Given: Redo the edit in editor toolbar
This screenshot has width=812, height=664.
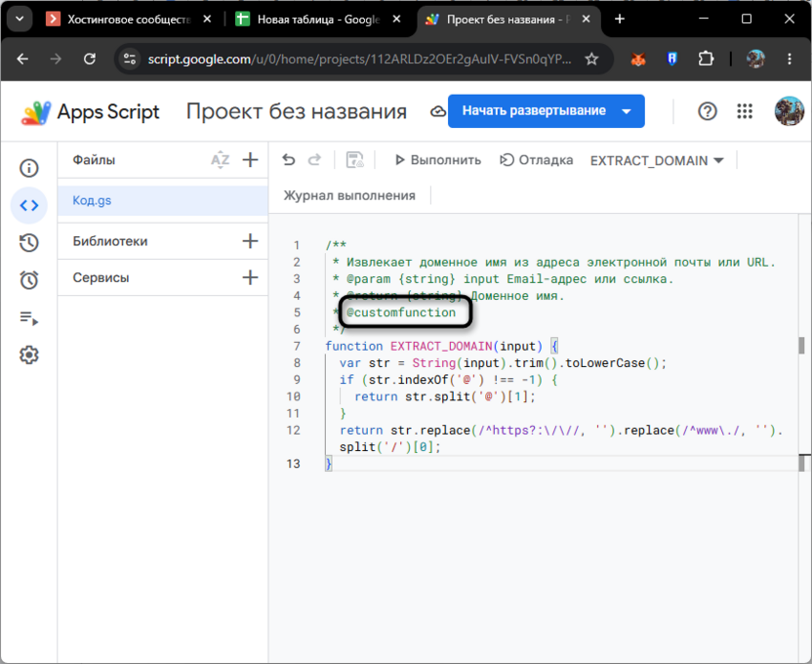Looking at the screenshot, I should [314, 160].
